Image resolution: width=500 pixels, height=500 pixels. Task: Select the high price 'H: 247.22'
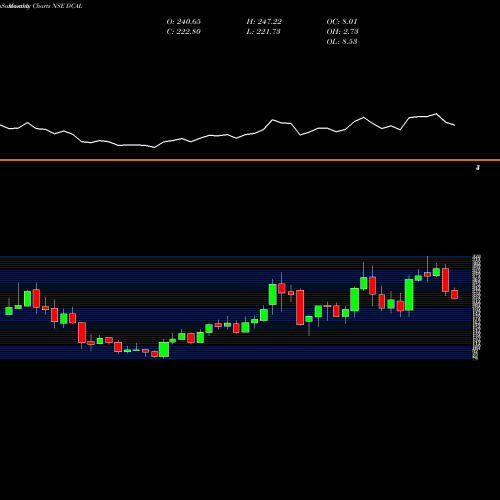(x=264, y=22)
